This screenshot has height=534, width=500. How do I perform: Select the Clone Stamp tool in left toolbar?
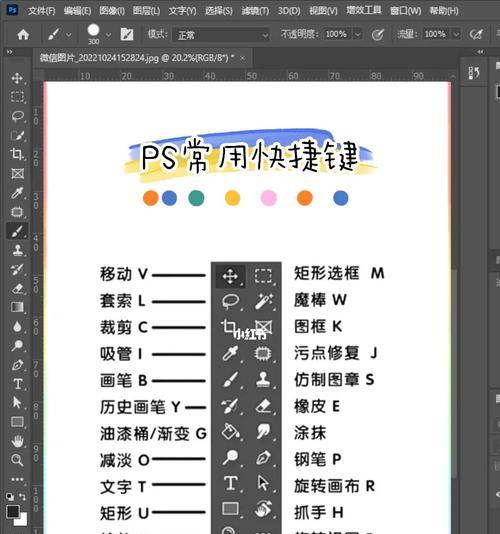17,250
